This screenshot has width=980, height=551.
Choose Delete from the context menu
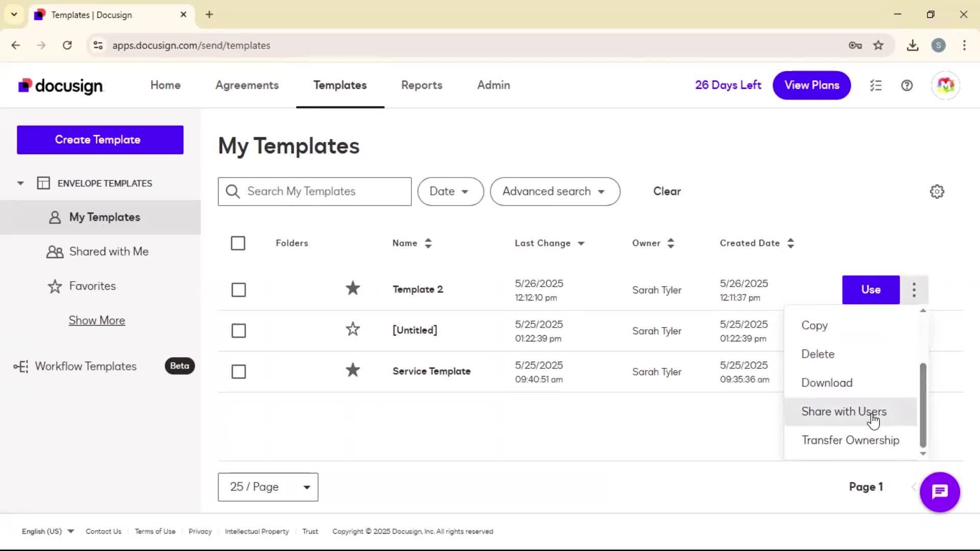pos(851,354)
